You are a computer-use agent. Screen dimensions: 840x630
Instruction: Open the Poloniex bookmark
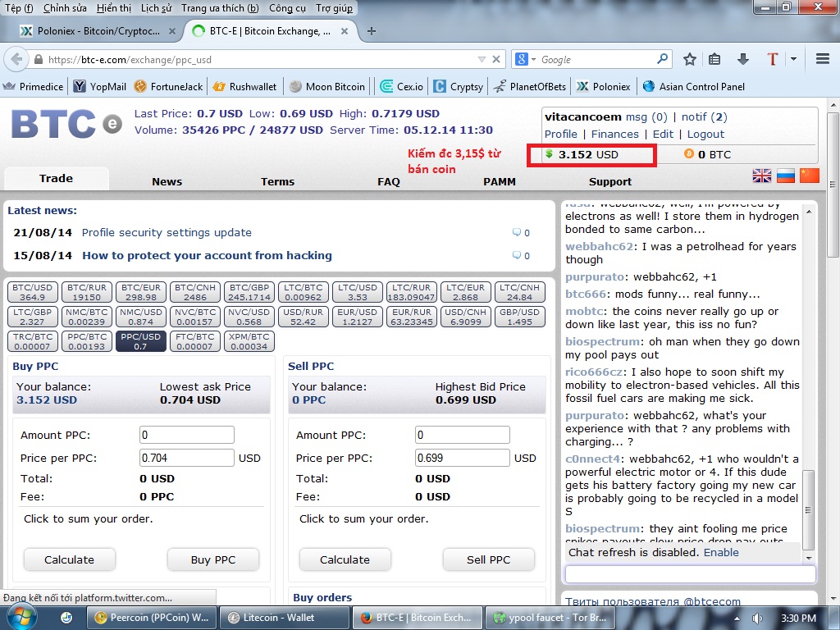click(604, 87)
